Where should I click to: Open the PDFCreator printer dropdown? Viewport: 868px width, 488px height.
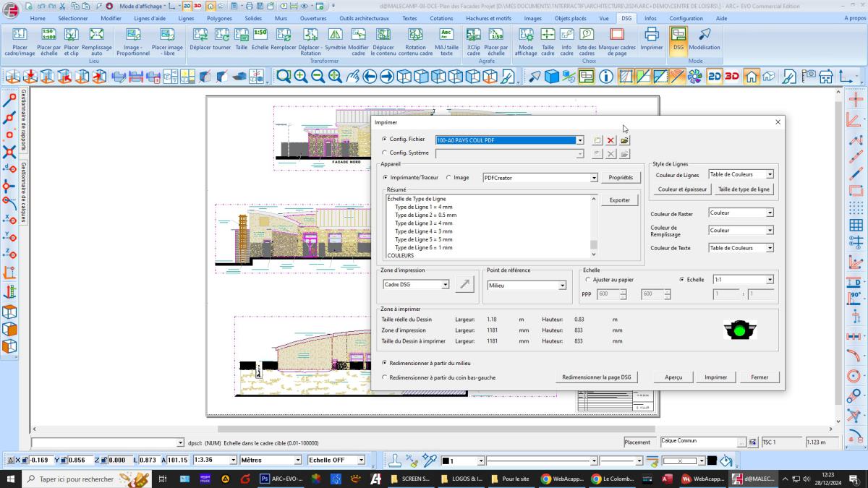(x=594, y=178)
